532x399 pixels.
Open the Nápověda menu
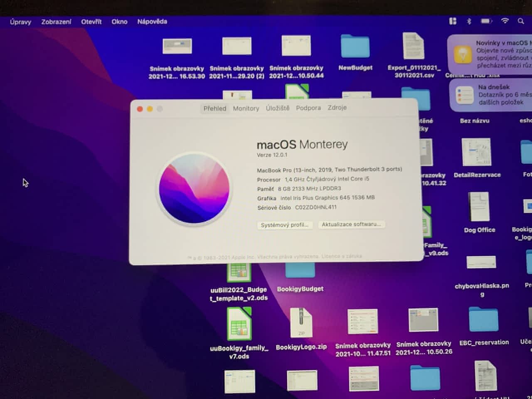pyautogui.click(x=152, y=22)
